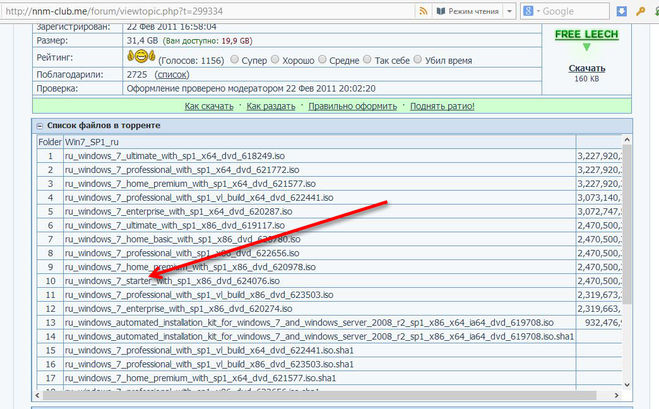Click the '31,4 GB' size value
This screenshot has width=659, height=409.
click(142, 41)
